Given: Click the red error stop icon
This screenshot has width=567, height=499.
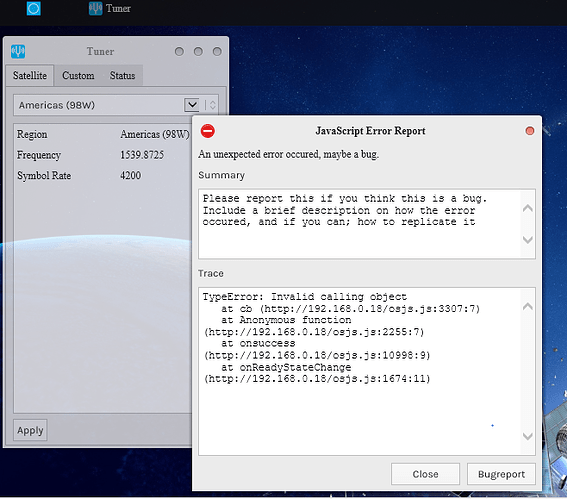Looking at the screenshot, I should [x=208, y=131].
